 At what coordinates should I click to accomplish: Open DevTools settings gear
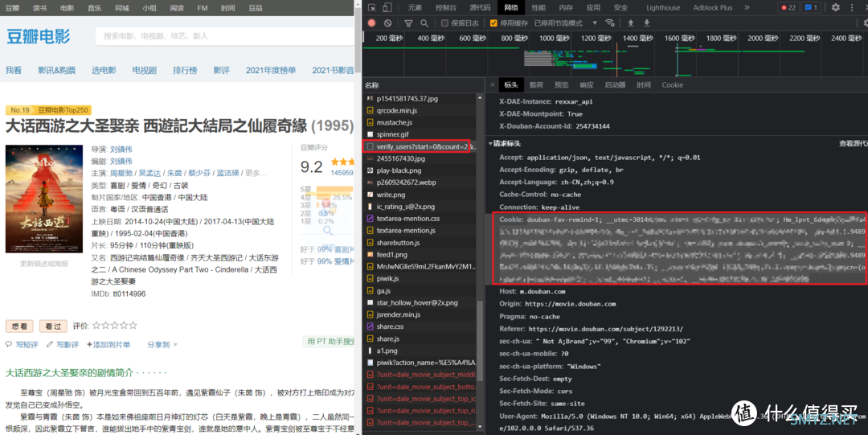(835, 8)
